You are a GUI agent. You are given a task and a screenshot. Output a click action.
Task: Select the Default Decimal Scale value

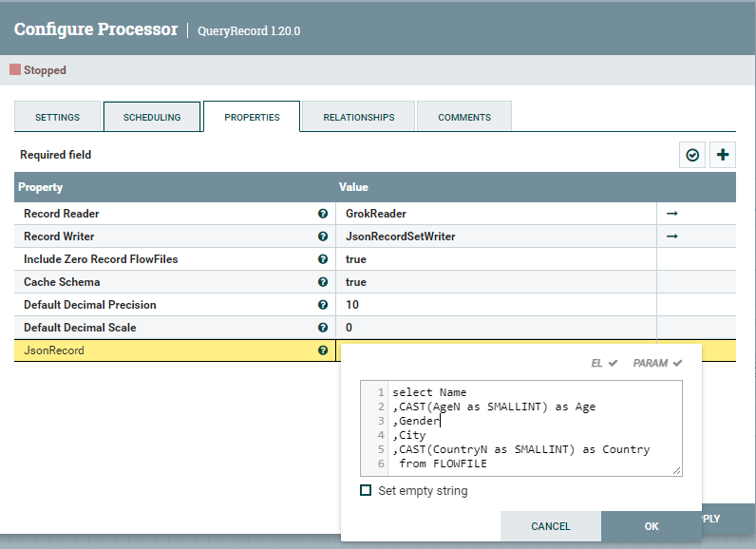pos(350,328)
